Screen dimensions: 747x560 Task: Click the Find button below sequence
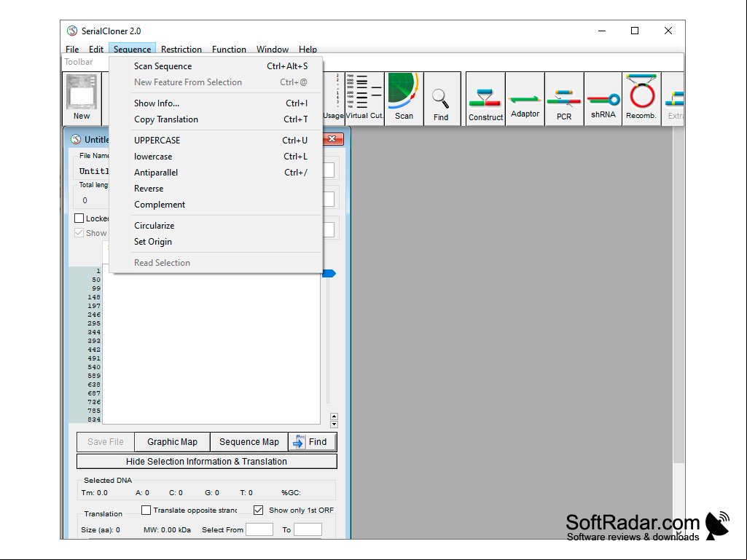313,442
